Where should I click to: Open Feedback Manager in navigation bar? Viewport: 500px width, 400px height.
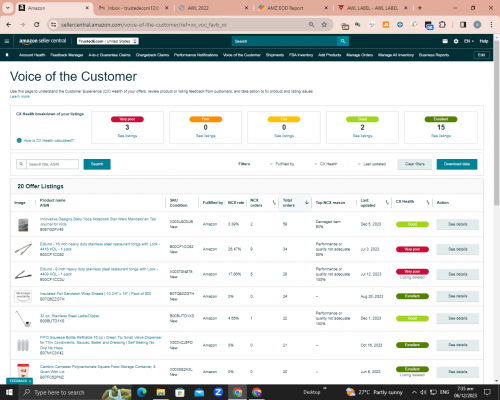point(67,55)
